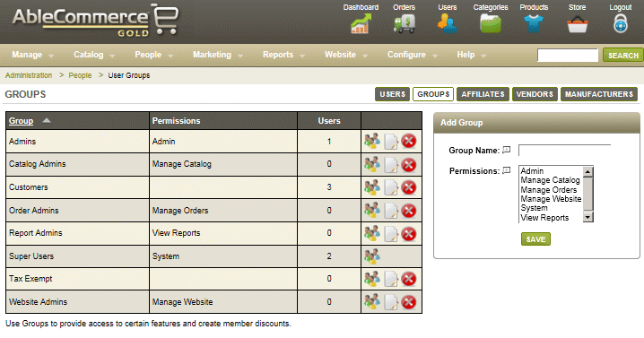Sort table by Group column header
Viewport: 644px width, 338px height.
click(x=21, y=121)
